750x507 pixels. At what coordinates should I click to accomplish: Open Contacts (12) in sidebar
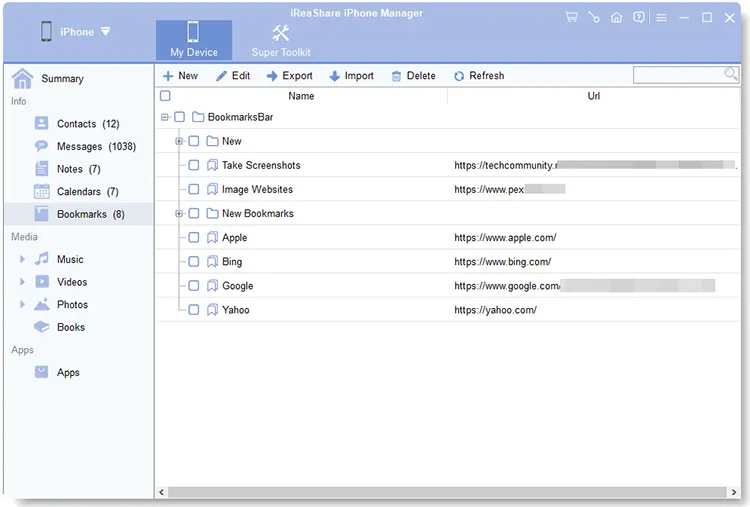(79, 124)
